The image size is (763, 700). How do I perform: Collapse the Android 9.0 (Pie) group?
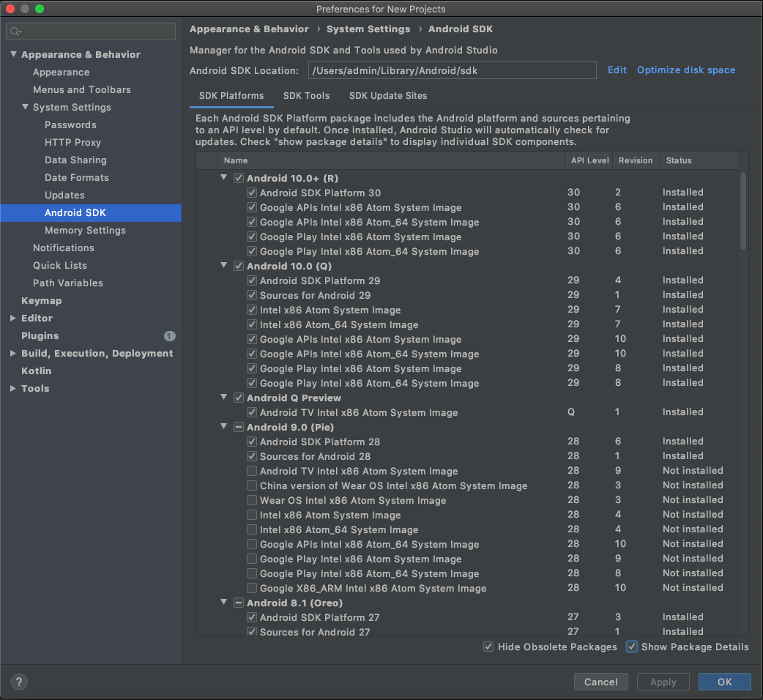(223, 427)
